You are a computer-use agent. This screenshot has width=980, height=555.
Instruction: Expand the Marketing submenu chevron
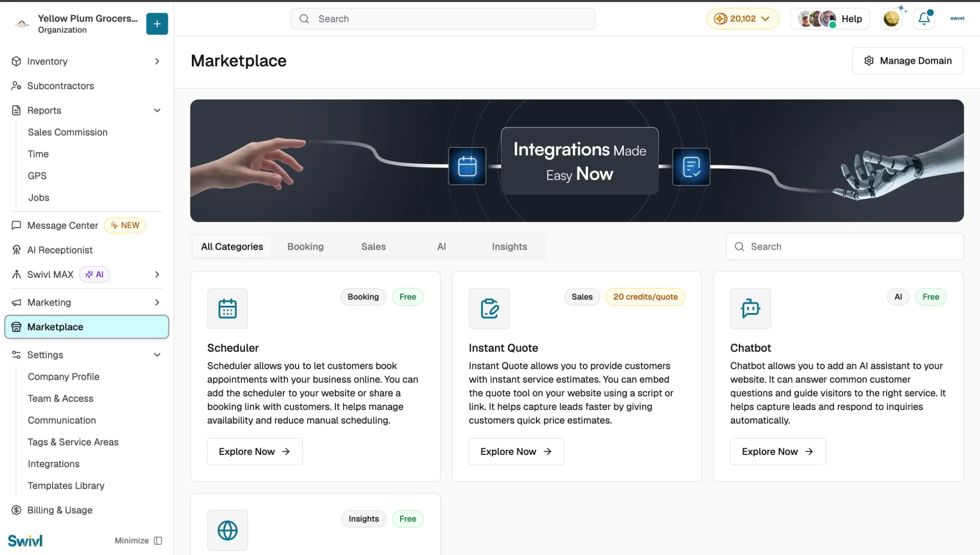[x=157, y=302]
